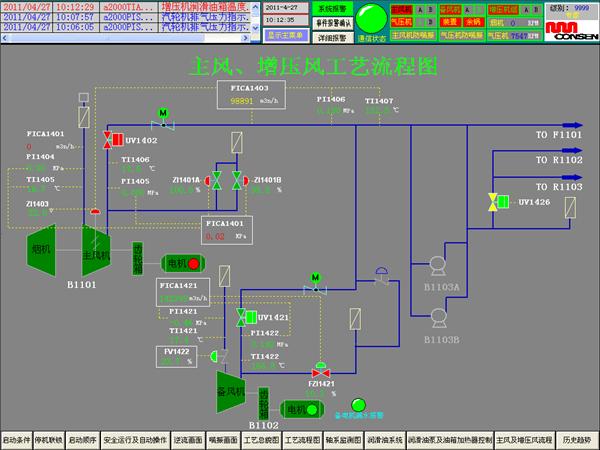Click the 系统报警 green button

[333, 9]
